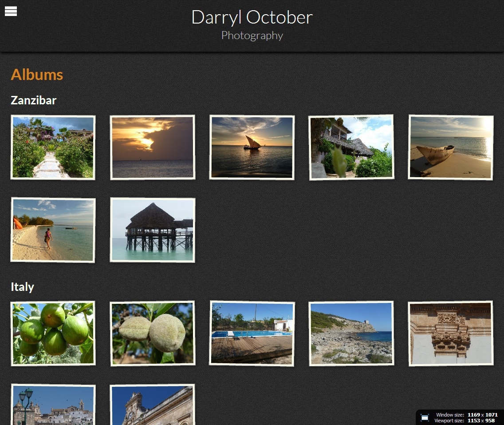Open the rocky coastline photo
504x425 pixels.
click(351, 333)
